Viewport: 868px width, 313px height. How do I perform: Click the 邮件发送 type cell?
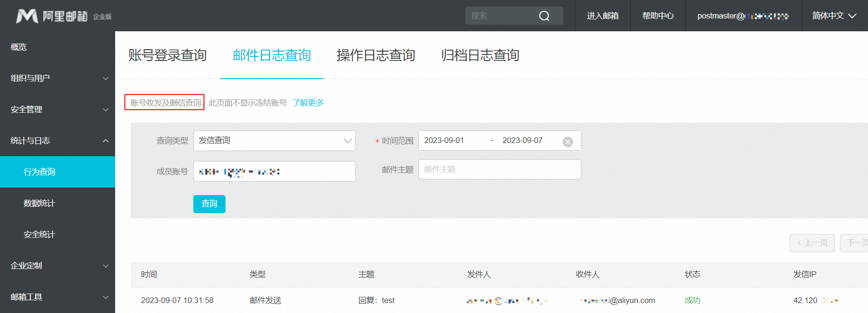pos(265,301)
